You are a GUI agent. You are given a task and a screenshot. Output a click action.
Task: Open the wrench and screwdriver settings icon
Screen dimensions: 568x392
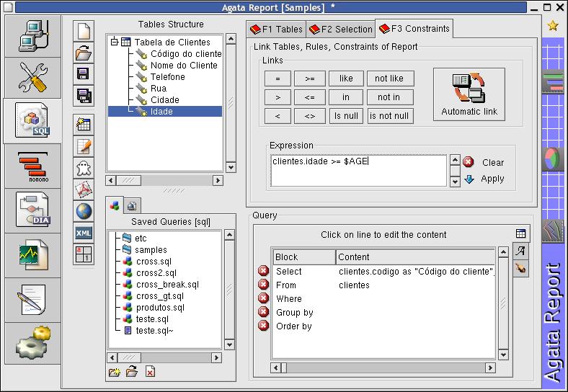pyautogui.click(x=33, y=77)
